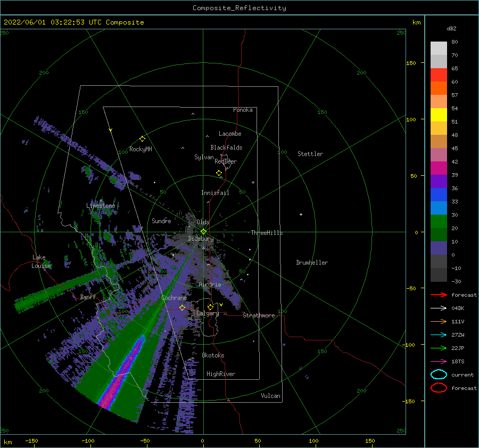This screenshot has height=448, width=479.
Task: Click the asterisk marker southwest of Stettler
Action: [x=253, y=183]
